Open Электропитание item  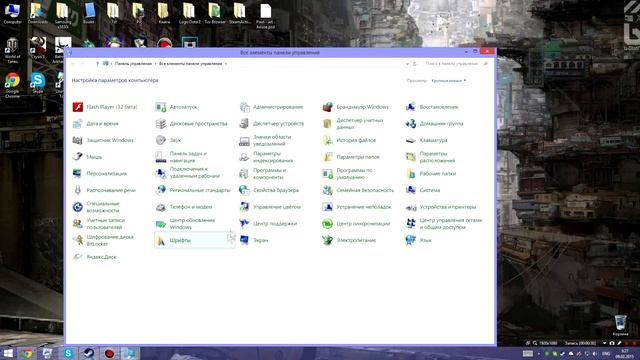click(349, 241)
